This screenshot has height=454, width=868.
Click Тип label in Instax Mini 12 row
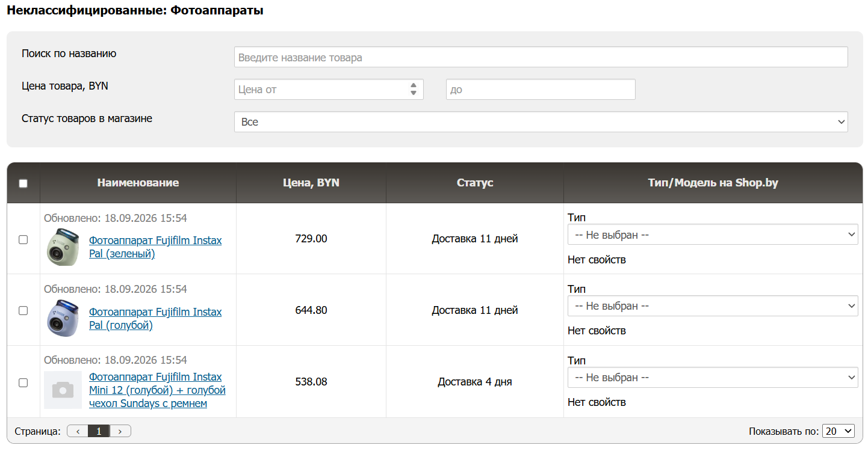pos(577,360)
